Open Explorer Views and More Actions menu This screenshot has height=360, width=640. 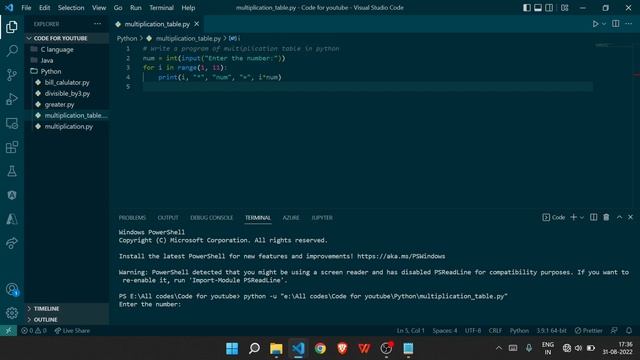pos(98,24)
